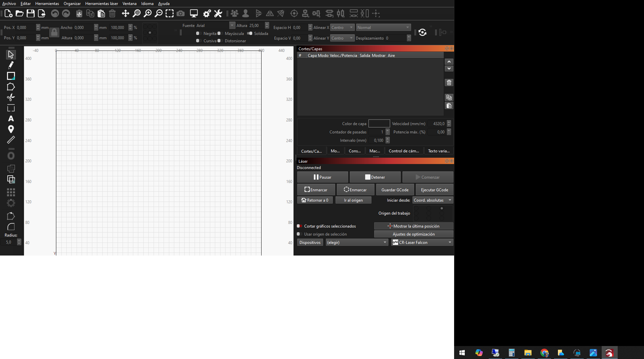Click the Save project floppy icon

[31, 14]
